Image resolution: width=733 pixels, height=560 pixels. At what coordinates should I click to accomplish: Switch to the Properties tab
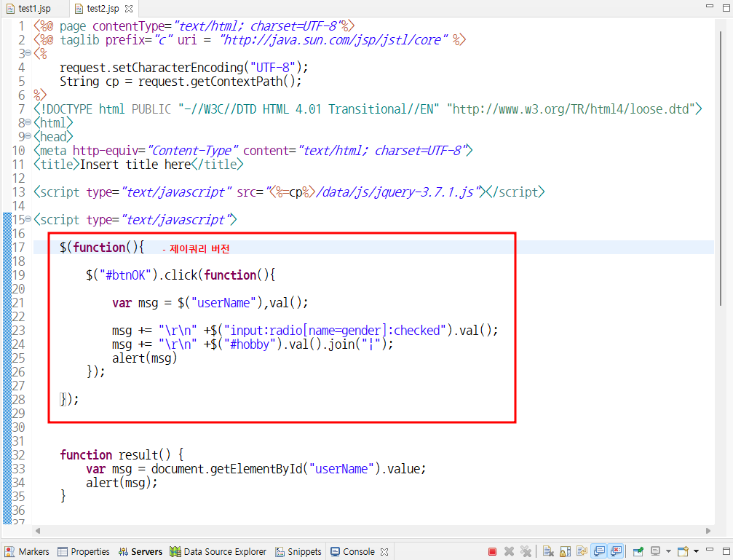tap(84, 551)
